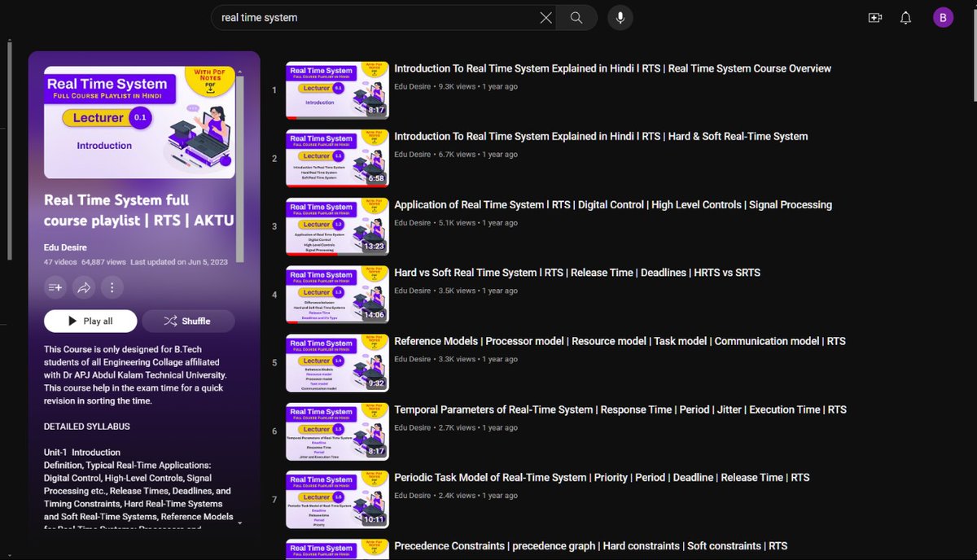This screenshot has height=560, width=977.
Task: Click '47 videos 64,887 views' playlist stats
Action: point(85,262)
